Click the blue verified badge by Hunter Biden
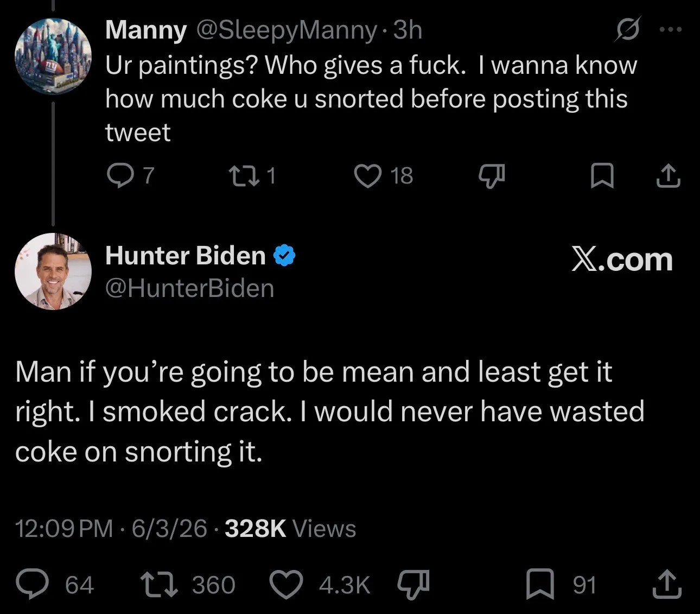 tap(284, 255)
